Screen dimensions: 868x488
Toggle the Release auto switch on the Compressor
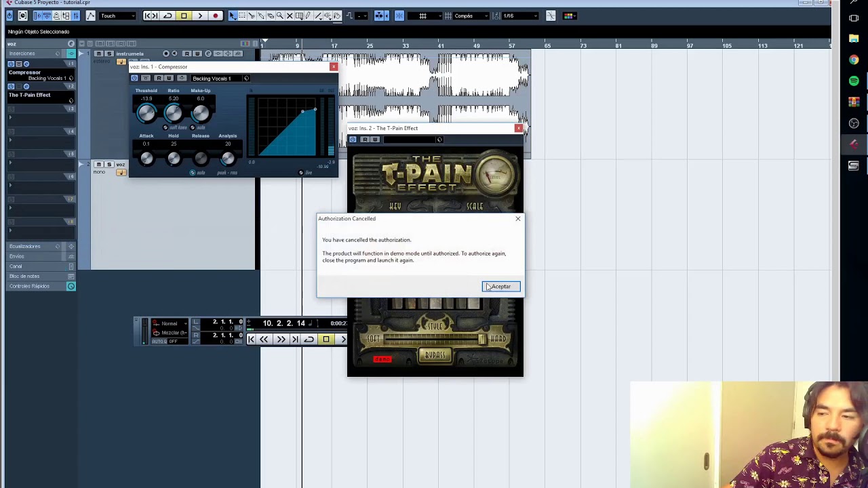(193, 173)
